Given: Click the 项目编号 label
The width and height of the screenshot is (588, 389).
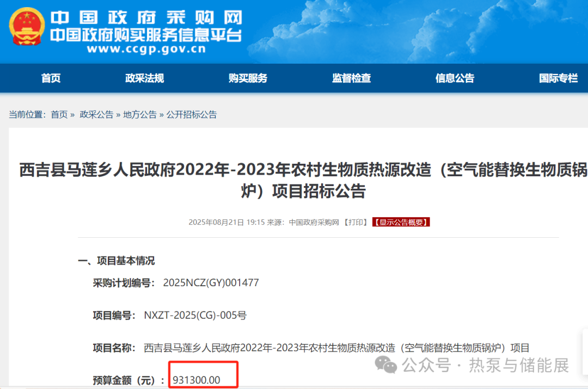Looking at the screenshot, I should pos(114,316).
